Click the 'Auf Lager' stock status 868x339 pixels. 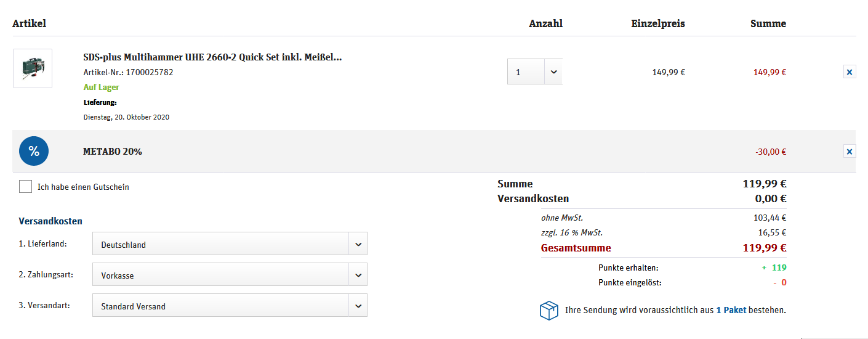[102, 88]
